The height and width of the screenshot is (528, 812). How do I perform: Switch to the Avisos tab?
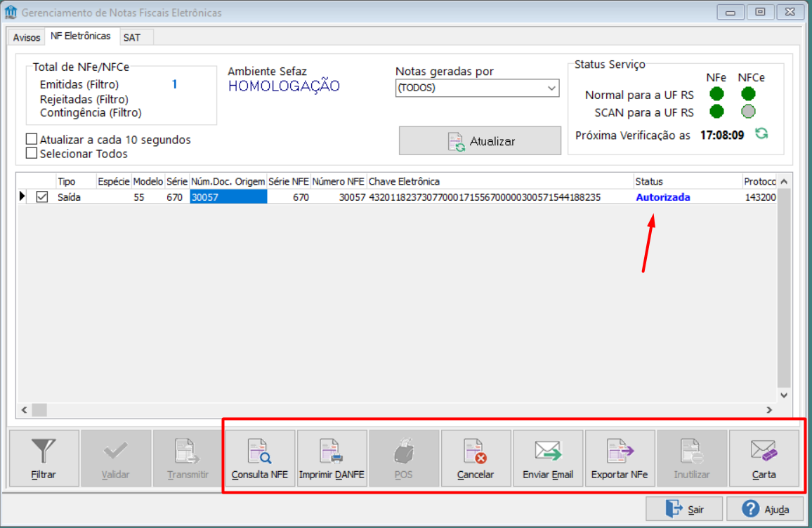point(27,38)
